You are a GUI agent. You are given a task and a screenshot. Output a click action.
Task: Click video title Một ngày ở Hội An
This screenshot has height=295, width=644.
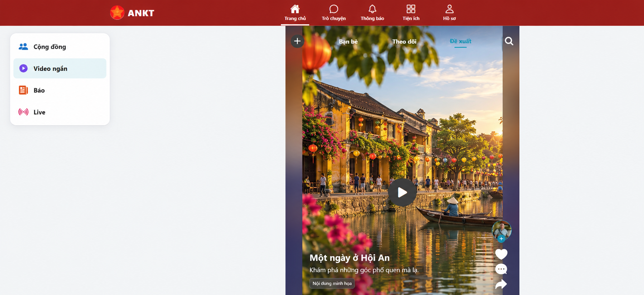pyautogui.click(x=350, y=258)
